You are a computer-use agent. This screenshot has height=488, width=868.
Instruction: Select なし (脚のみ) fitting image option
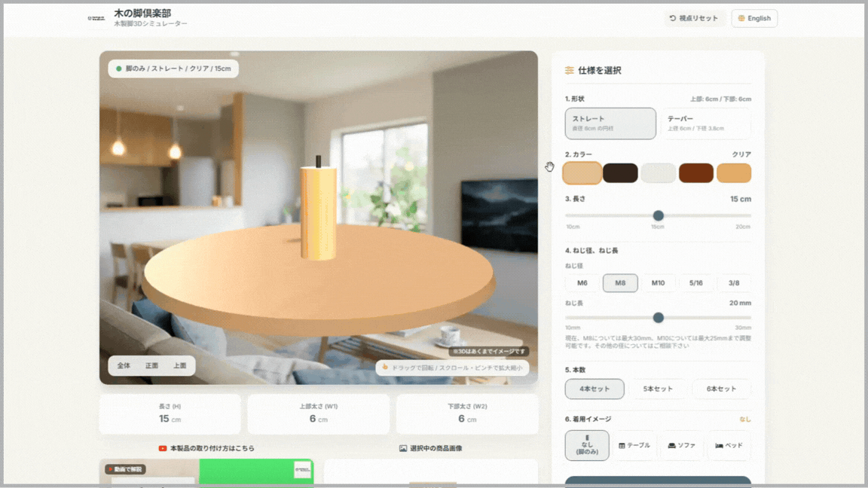point(587,445)
